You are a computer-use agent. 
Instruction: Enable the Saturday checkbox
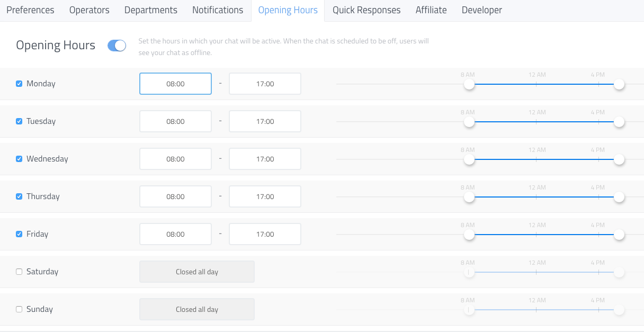(19, 272)
